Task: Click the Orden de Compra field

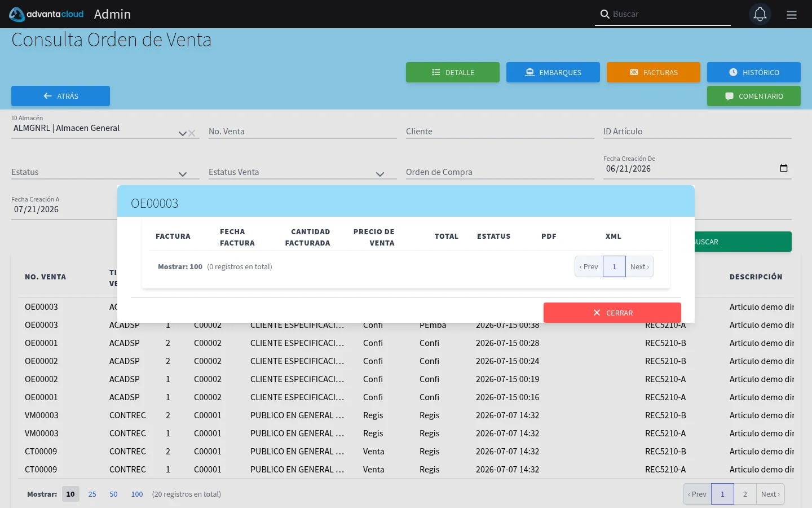Action: coord(500,172)
